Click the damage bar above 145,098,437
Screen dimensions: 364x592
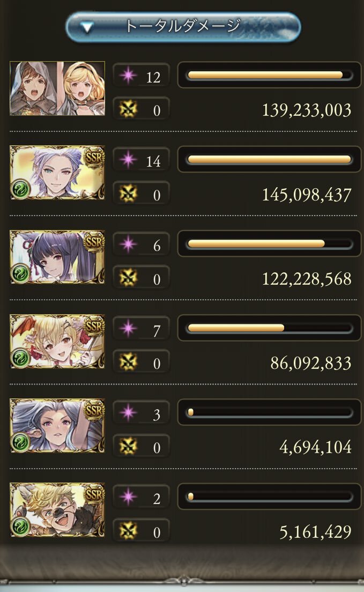pyautogui.click(x=269, y=160)
